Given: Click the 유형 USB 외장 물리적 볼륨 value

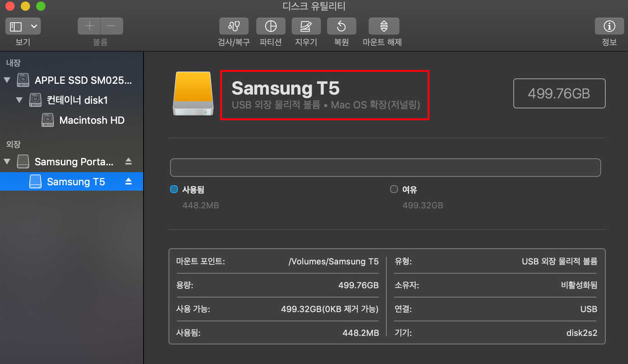Looking at the screenshot, I should (x=560, y=261).
